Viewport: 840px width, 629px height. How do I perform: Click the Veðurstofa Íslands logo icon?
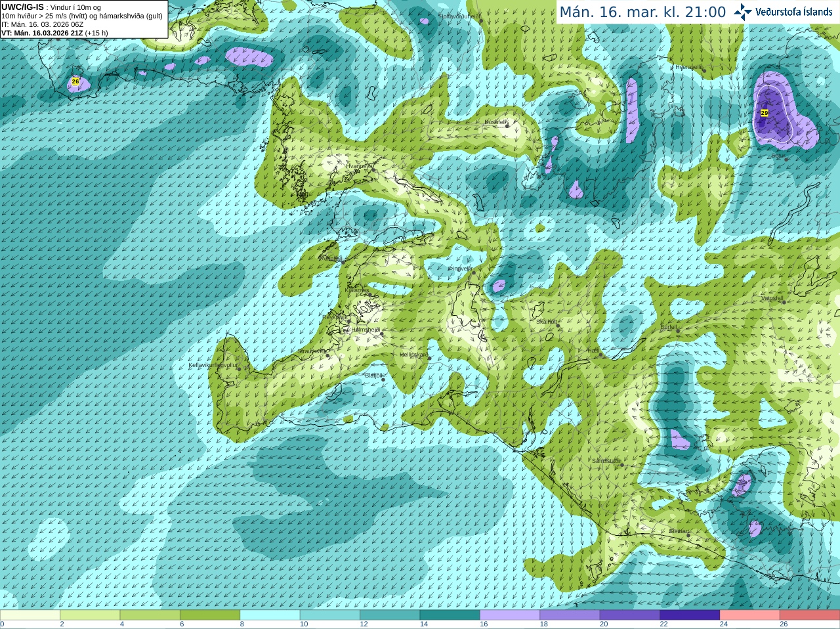pyautogui.click(x=742, y=12)
